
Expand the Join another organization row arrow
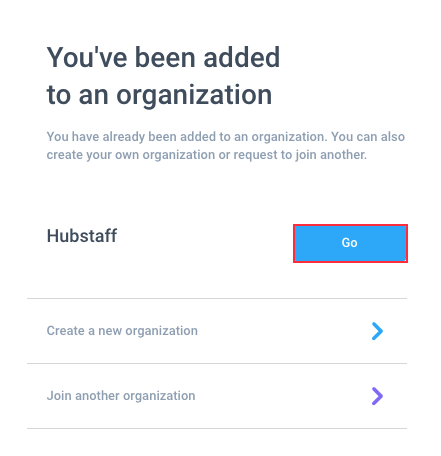pyautogui.click(x=377, y=396)
